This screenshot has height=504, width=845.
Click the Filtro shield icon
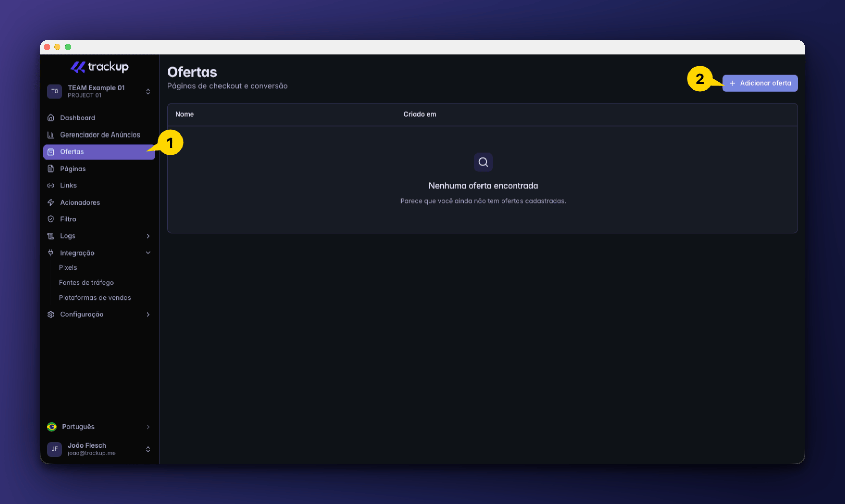51,219
